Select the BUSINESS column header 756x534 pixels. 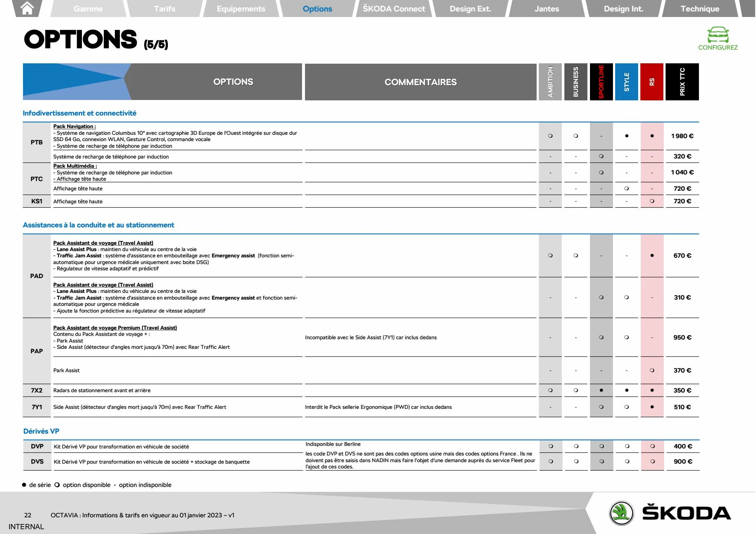[x=576, y=82]
